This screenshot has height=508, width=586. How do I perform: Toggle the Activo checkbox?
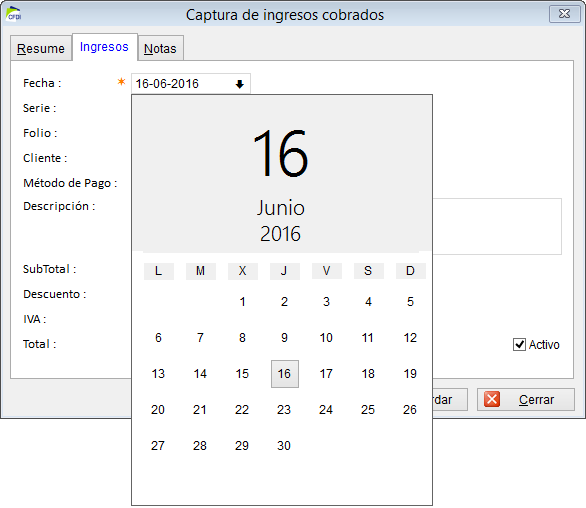coord(519,344)
